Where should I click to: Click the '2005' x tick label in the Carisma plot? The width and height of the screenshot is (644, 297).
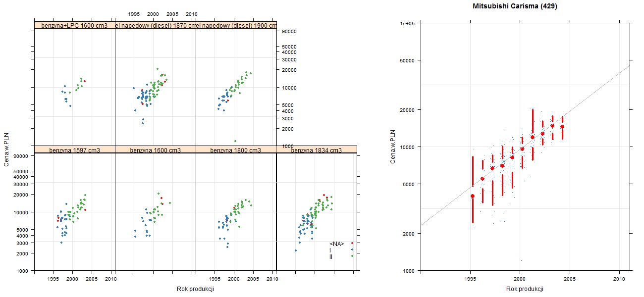(x=570, y=279)
